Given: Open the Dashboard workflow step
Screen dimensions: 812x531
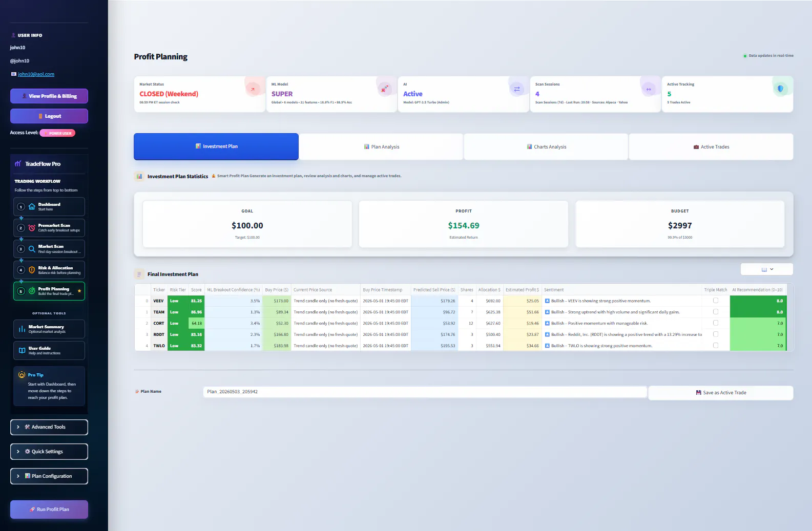Looking at the screenshot, I should tap(49, 206).
